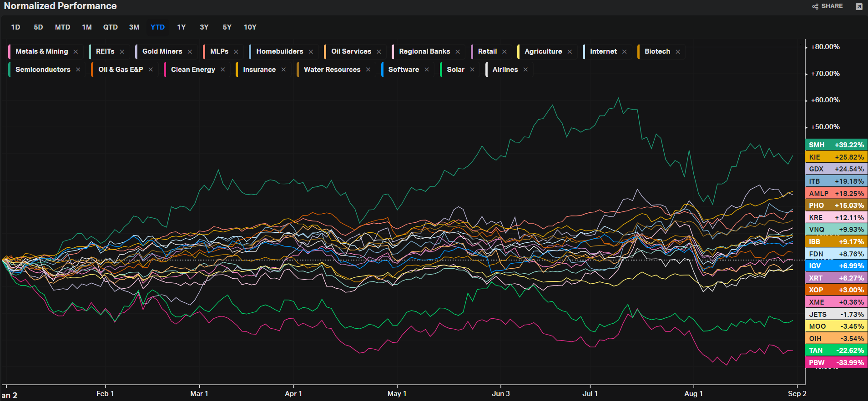Open the chart in expanded view icon
The image size is (868, 401).
[x=859, y=6]
